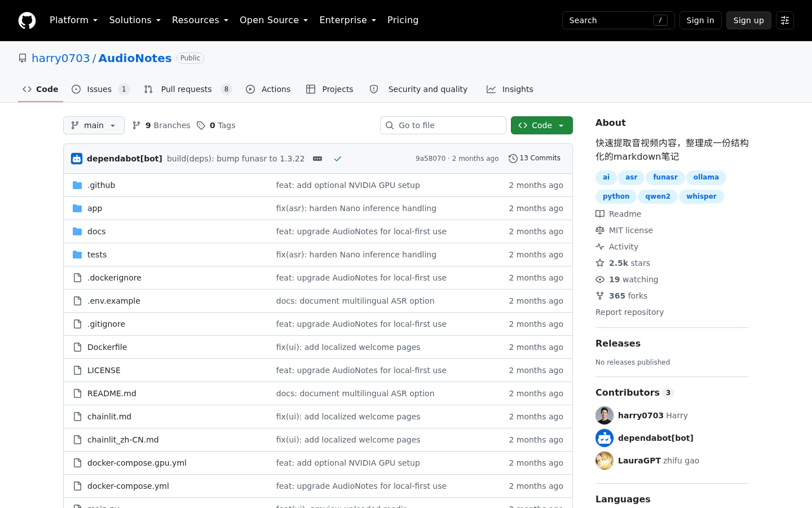Open the main branch selector dropdown

click(94, 125)
